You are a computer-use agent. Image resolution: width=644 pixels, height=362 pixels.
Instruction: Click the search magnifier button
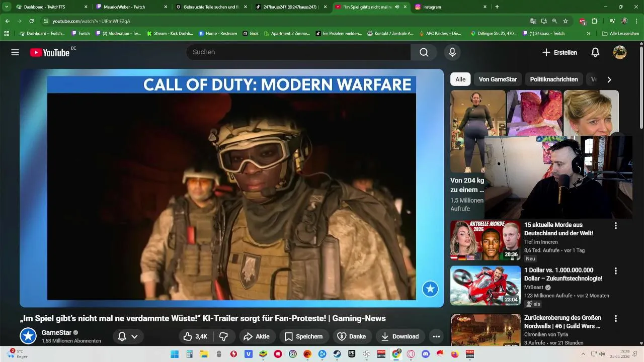point(424,52)
